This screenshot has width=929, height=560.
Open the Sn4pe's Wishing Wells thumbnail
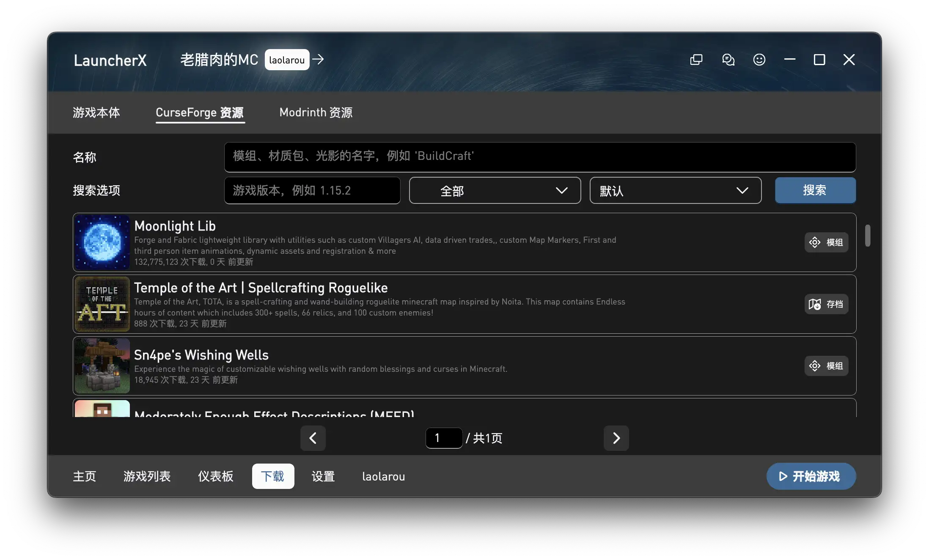pyautogui.click(x=102, y=366)
